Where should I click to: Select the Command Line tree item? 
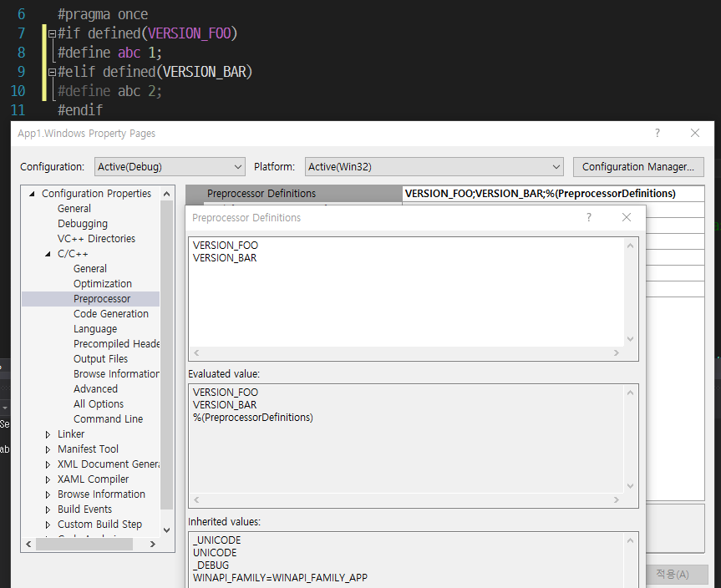[x=108, y=418]
